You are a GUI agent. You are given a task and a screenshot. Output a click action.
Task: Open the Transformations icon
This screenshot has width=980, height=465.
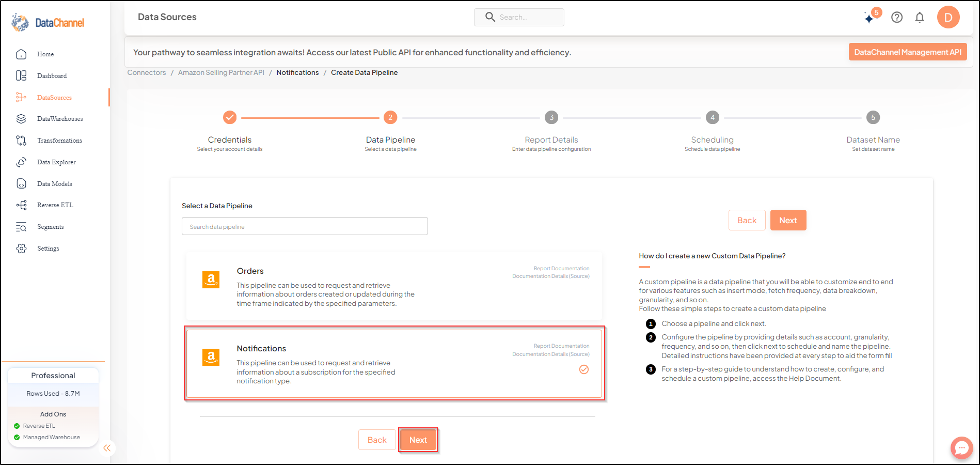pos(21,141)
